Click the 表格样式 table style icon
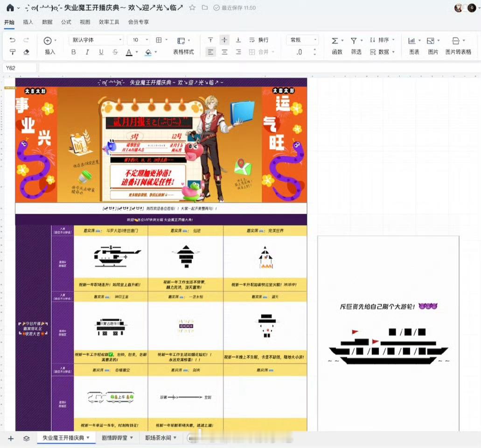The width and height of the screenshot is (481, 448). 181,41
